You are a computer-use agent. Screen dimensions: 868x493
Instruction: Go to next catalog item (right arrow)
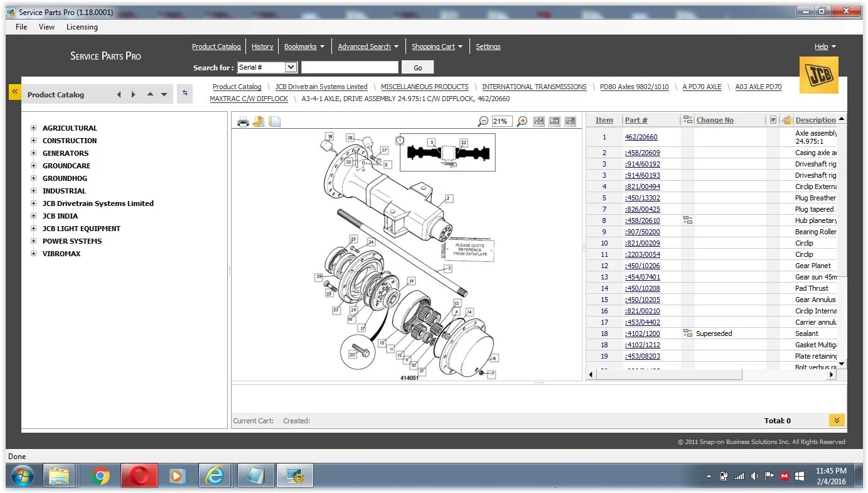click(133, 95)
